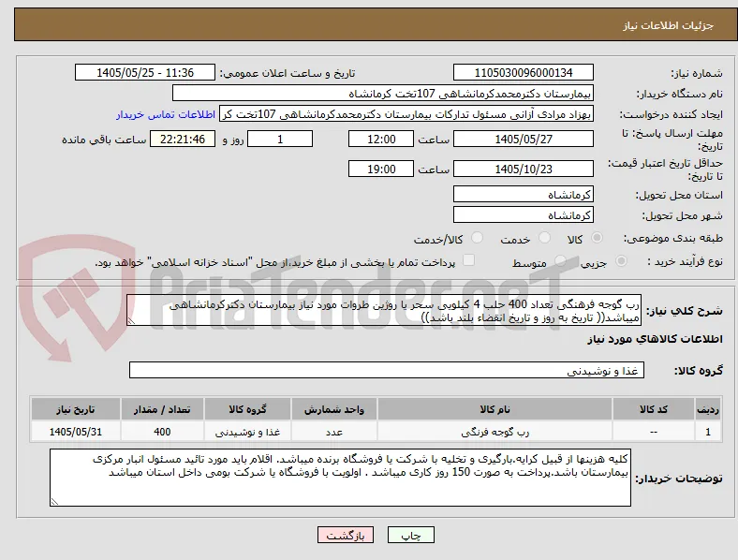Click the نام کالا column header

pos(494,409)
